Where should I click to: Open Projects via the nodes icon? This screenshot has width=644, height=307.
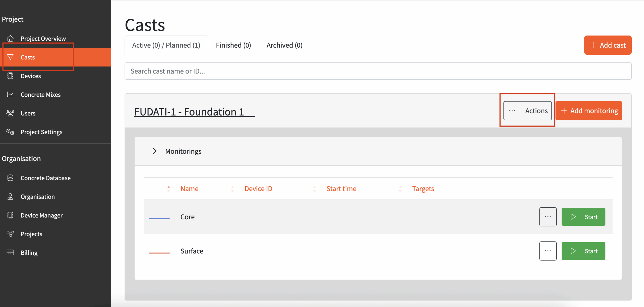pos(10,234)
